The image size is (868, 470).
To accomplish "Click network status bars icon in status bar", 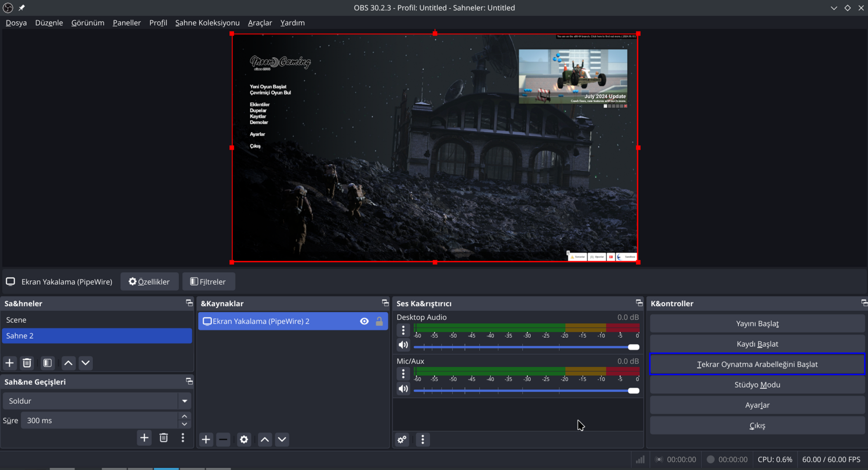I will (640, 460).
